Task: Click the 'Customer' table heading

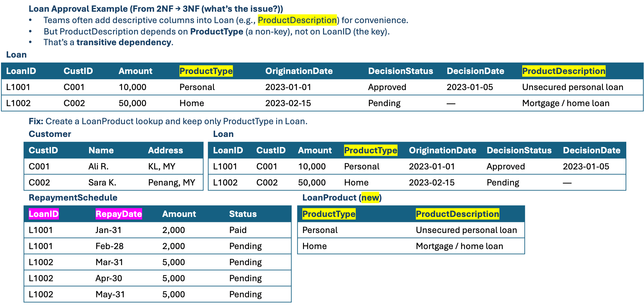Action: (x=50, y=134)
